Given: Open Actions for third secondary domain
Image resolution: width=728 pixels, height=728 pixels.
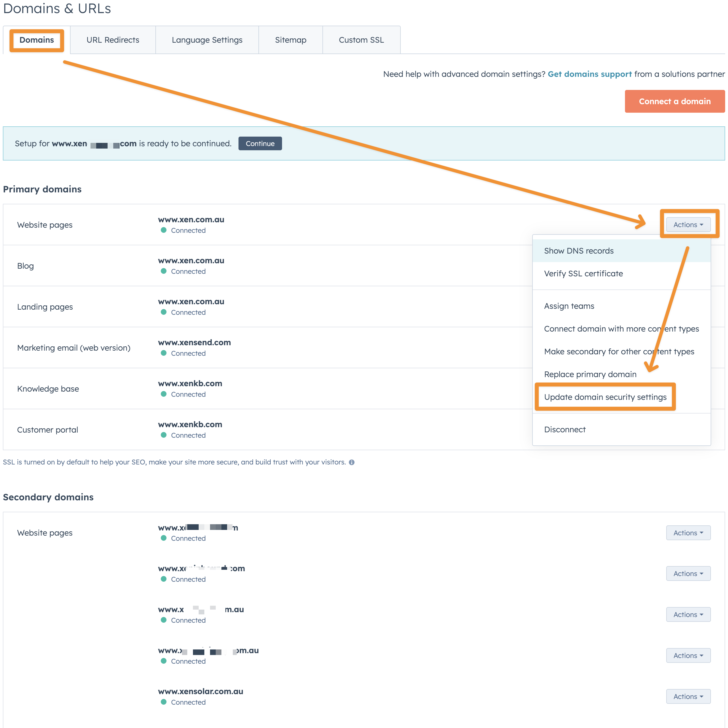Looking at the screenshot, I should click(x=688, y=614).
